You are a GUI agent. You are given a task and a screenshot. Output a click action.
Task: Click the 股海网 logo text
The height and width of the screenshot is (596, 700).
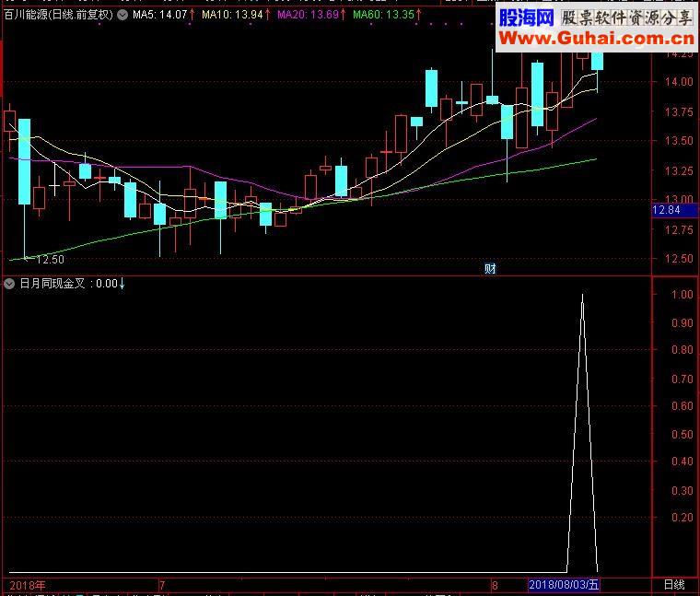click(526, 18)
